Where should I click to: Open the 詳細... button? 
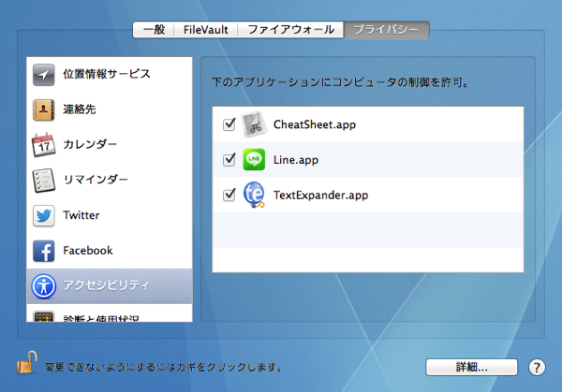[x=471, y=368]
